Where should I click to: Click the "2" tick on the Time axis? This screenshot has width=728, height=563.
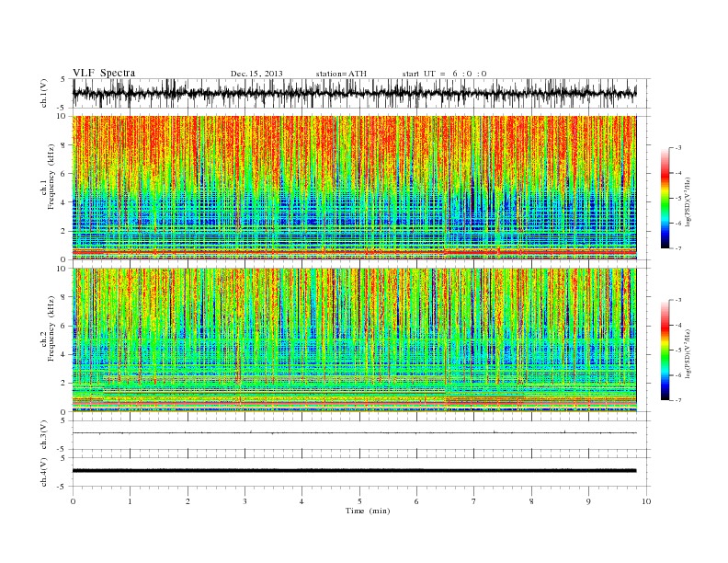[188, 501]
